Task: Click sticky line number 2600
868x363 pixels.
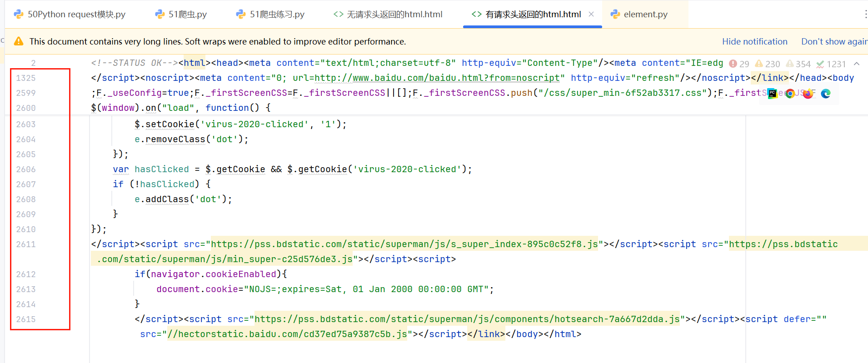Action: (26, 108)
